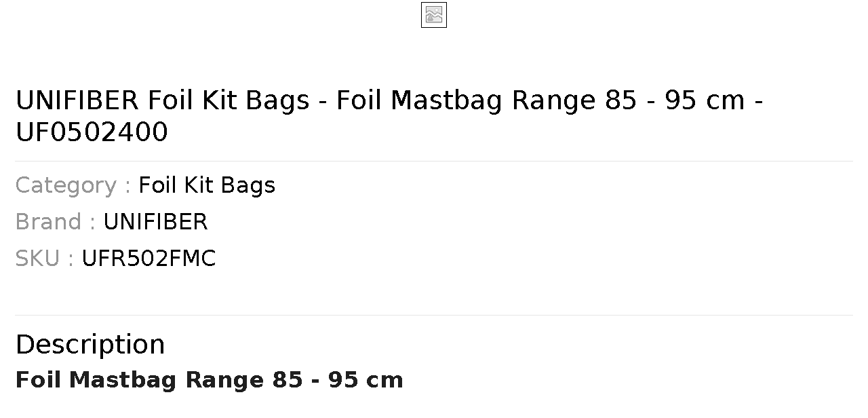
Task: Click the UNIFIBER Foil Kit Bags product title
Action: [390, 116]
